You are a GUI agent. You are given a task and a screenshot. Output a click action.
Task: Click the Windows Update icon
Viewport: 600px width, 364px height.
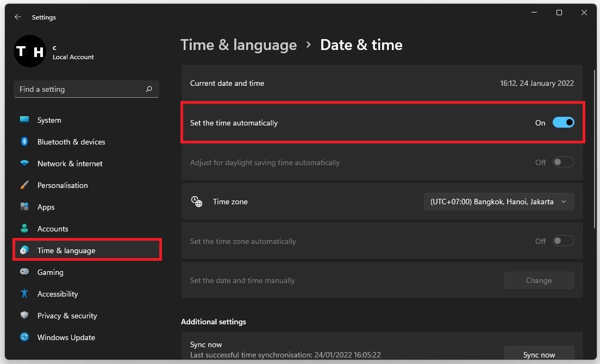pyautogui.click(x=24, y=337)
